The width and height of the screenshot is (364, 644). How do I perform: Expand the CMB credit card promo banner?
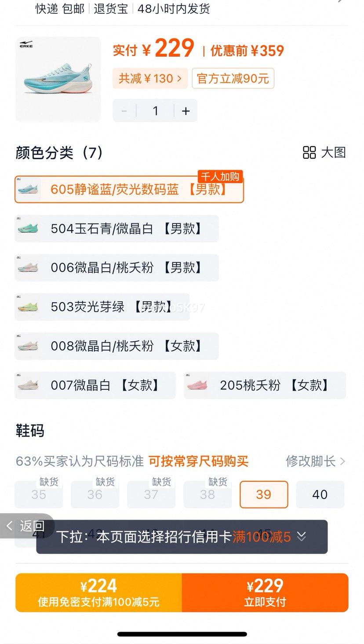(182, 537)
